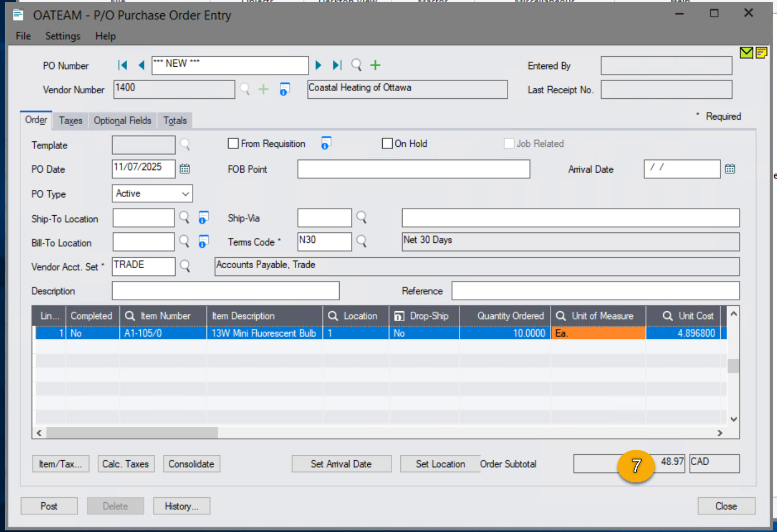777x532 pixels.
Task: Open Bill-To Location info zoom icon
Action: 203,241
